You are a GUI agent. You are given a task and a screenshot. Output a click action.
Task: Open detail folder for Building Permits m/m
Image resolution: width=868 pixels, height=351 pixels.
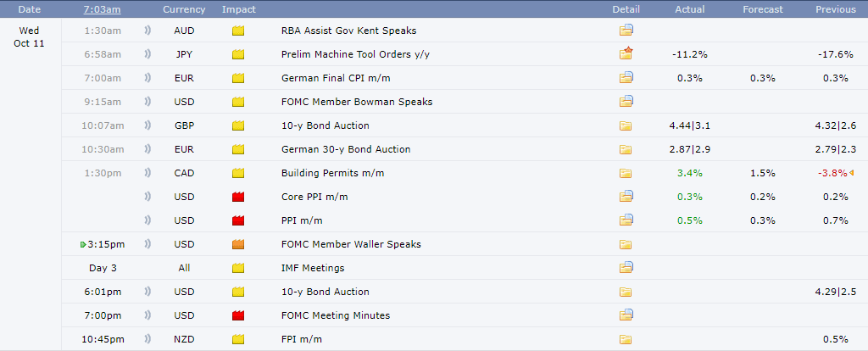point(626,173)
